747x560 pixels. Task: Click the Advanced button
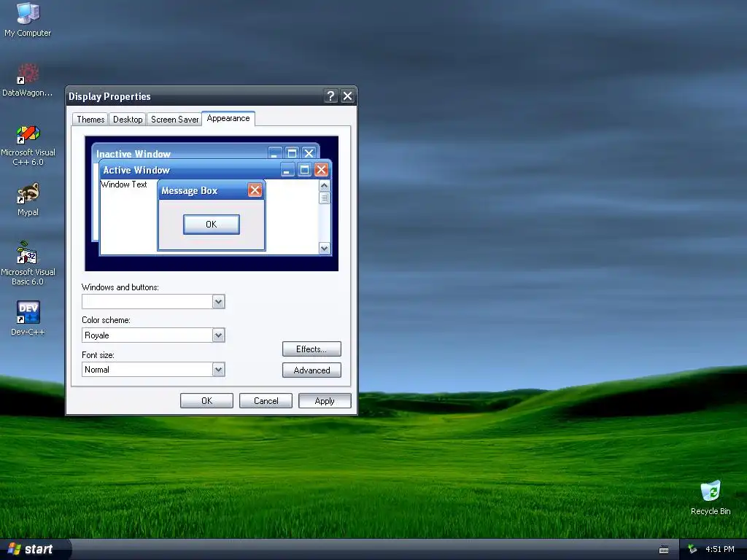311,370
